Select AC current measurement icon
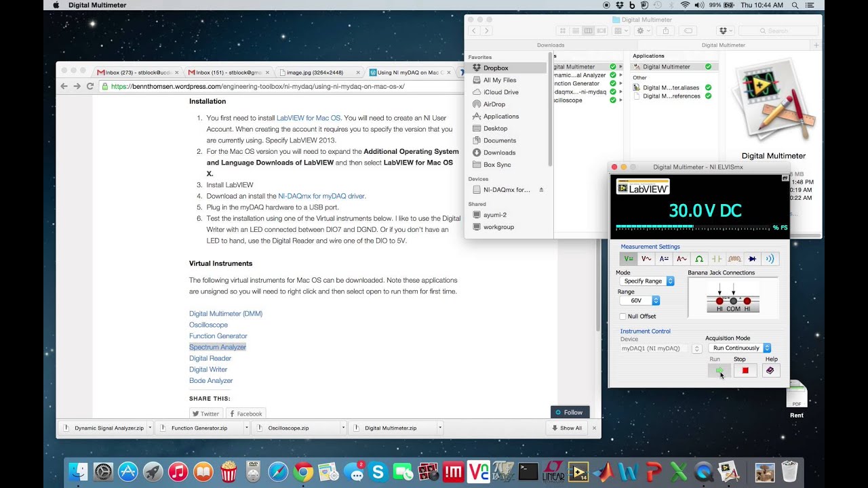Viewport: 868px width, 488px height. pyautogui.click(x=682, y=259)
